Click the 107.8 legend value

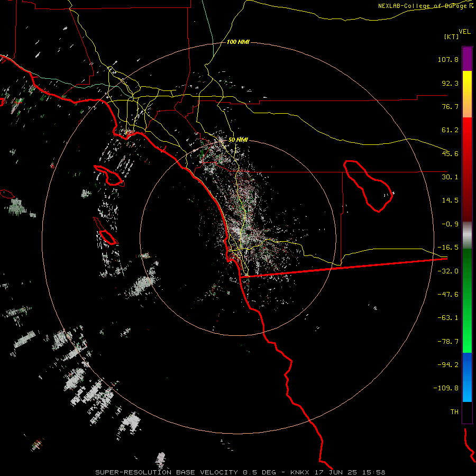(448, 59)
